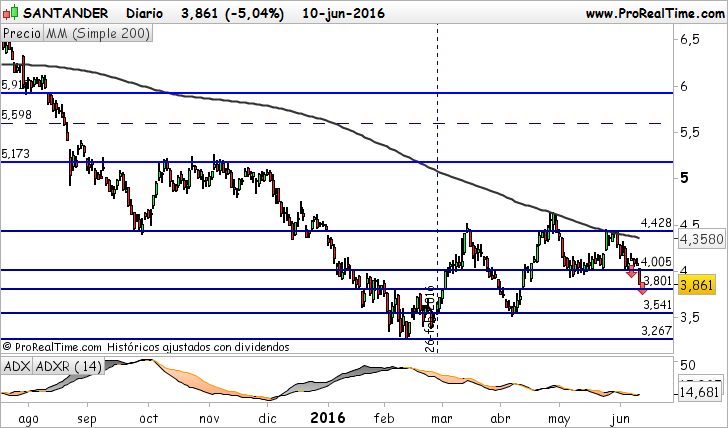Viewport: 728px width, 428px height.
Task: Click the ProRealTime.com copyright notice text
Action: pos(146,347)
